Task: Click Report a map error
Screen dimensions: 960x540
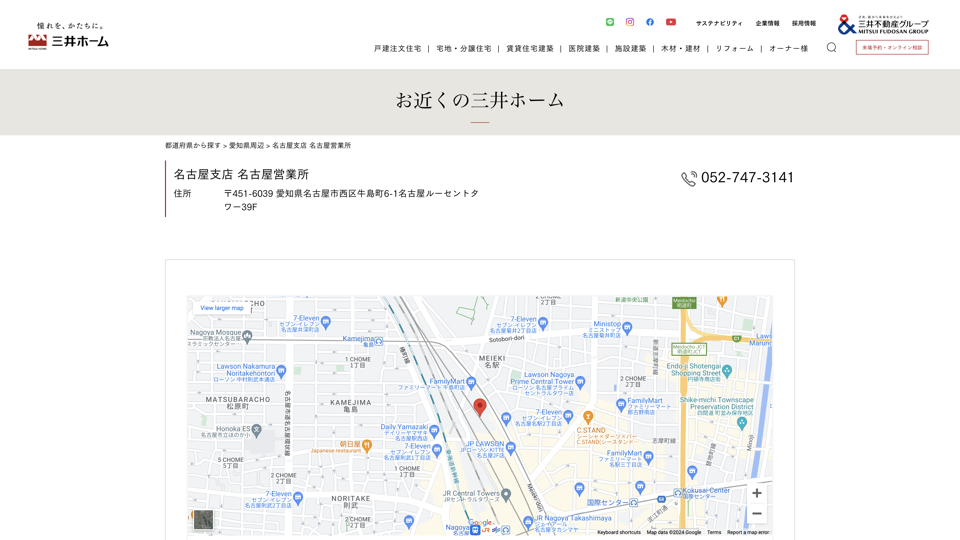Action: pos(748,533)
